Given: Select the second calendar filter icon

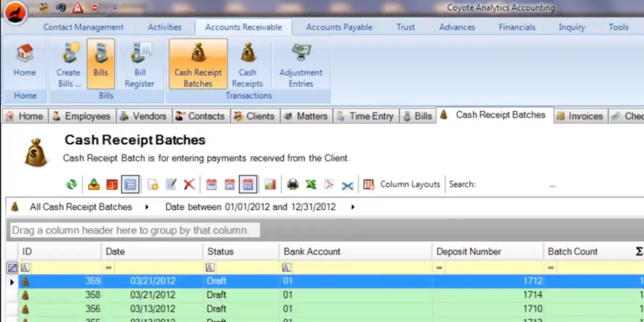Looking at the screenshot, I should tap(230, 185).
